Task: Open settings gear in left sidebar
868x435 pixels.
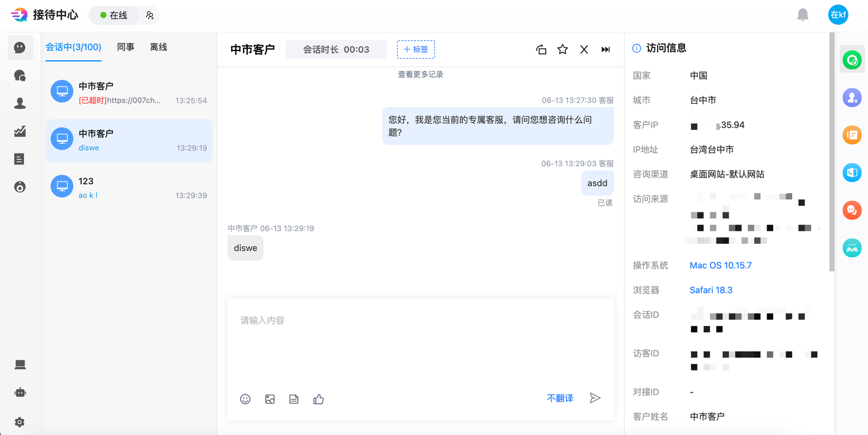Action: (x=20, y=422)
